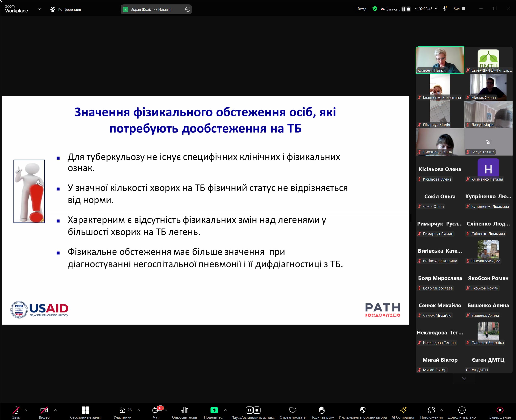The height and width of the screenshot is (420, 516).
Task: Expand audio options arrow beside Звук
Action: 26,410
